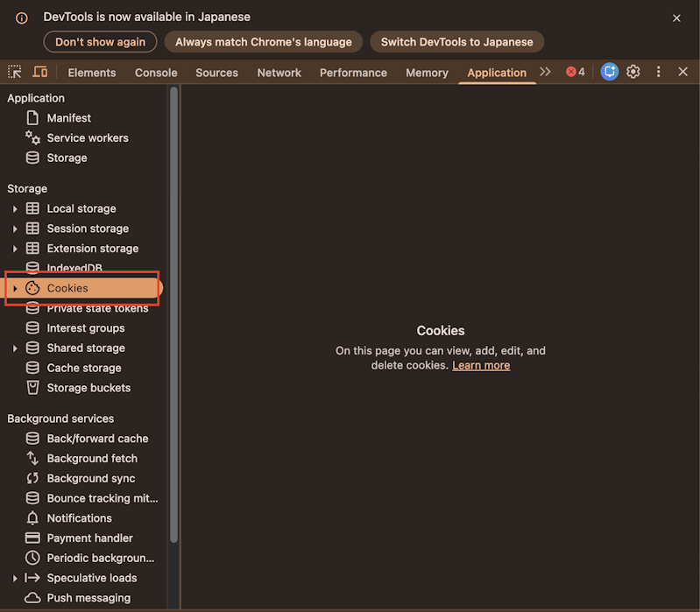Click the Interest groups database icon
Image resolution: width=700 pixels, height=612 pixels.
coord(32,327)
